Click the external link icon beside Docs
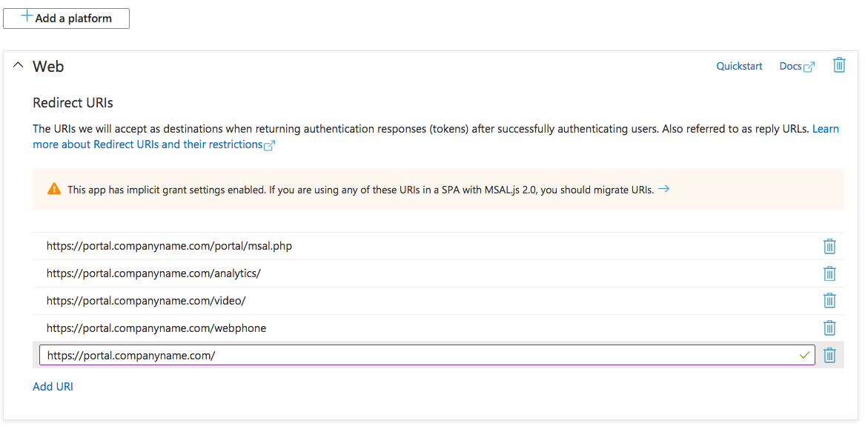This screenshot has height=429, width=868. click(809, 67)
